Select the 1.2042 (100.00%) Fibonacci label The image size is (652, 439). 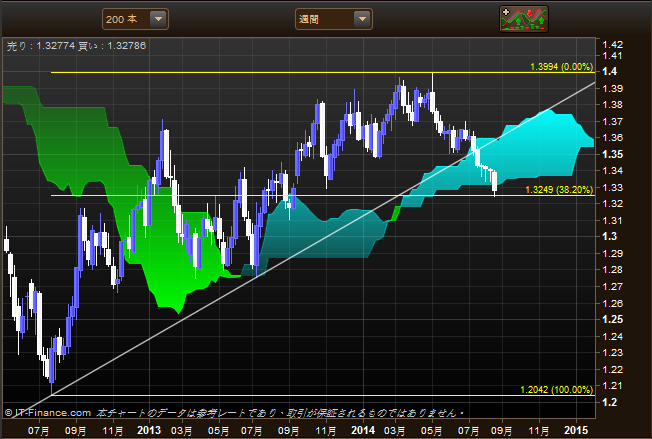click(556, 390)
